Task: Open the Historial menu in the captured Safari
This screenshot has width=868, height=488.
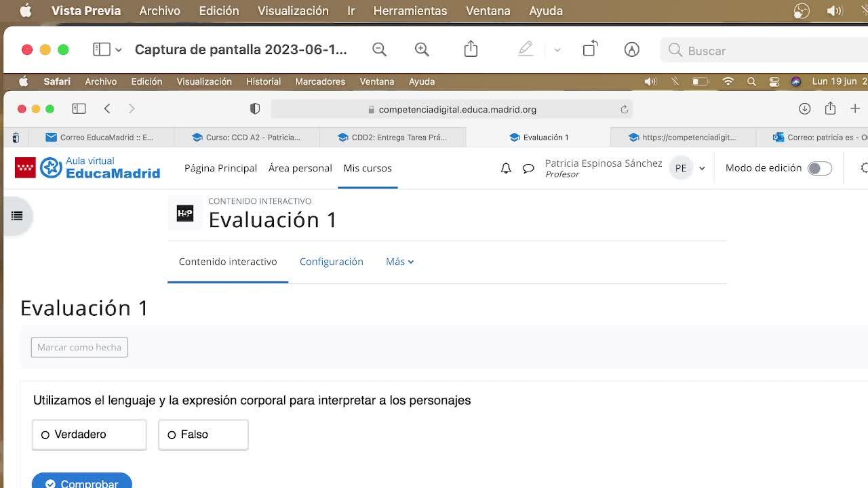Action: pos(263,81)
